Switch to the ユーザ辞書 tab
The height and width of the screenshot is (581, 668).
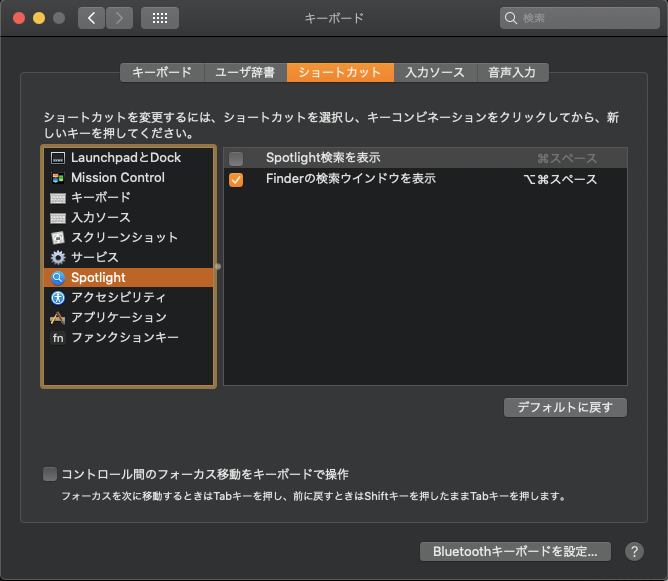click(245, 72)
